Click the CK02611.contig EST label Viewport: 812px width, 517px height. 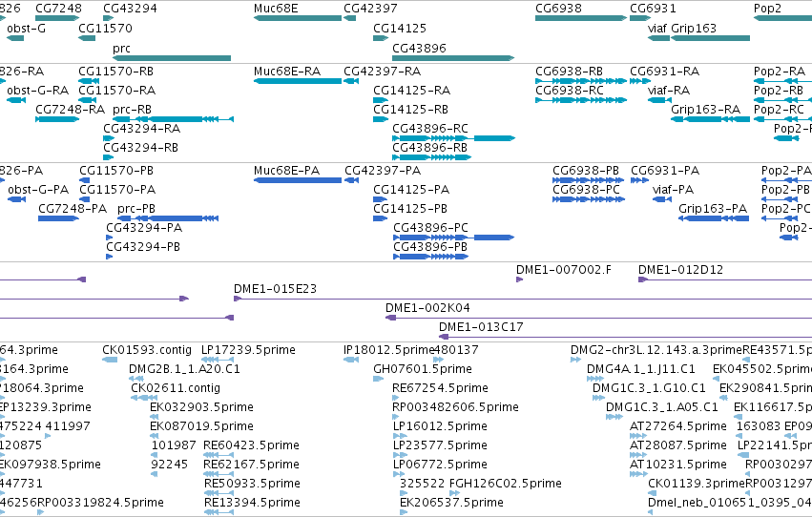176,388
